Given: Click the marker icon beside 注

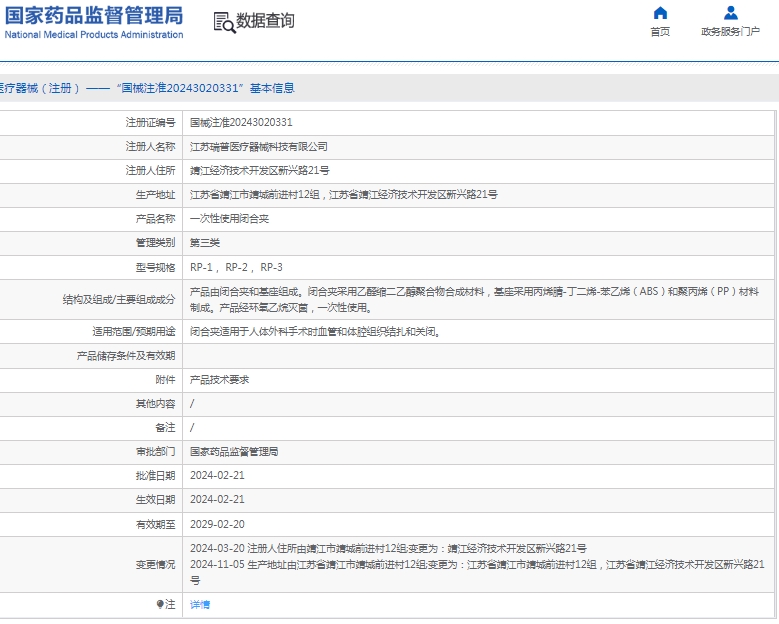Looking at the screenshot, I should [159, 604].
